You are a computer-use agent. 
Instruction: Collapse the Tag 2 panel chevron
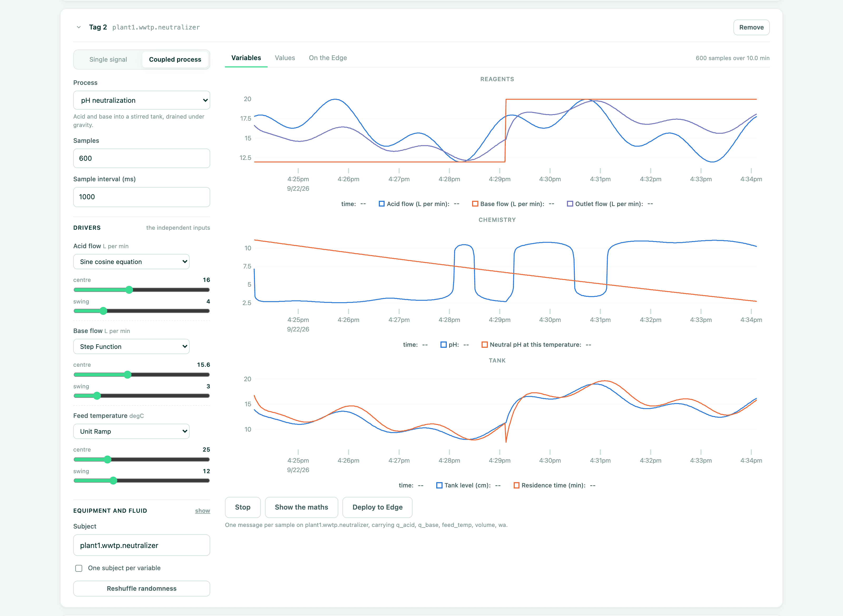pos(79,27)
